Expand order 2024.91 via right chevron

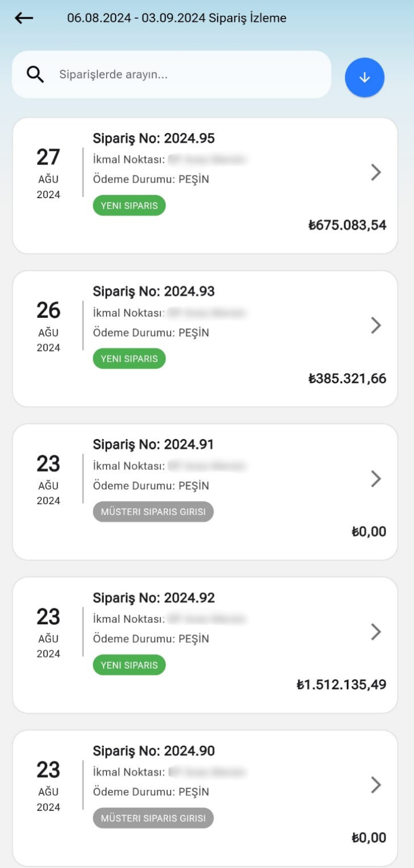coord(376,478)
